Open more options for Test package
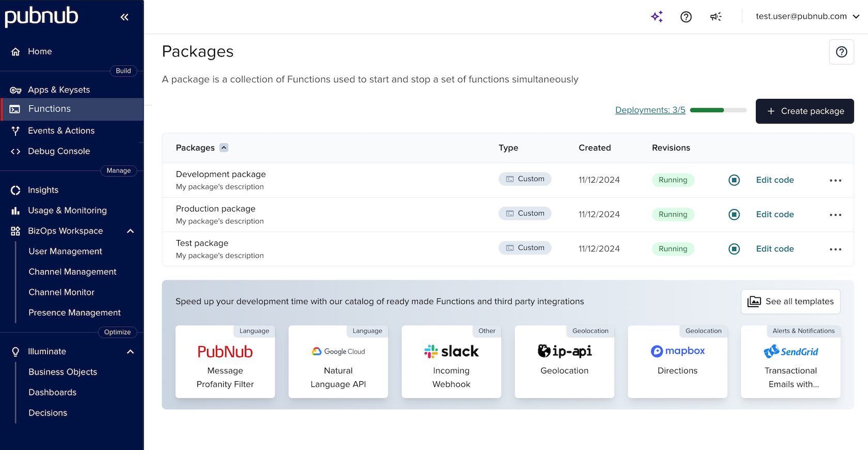Image resolution: width=868 pixels, height=450 pixels. [835, 249]
